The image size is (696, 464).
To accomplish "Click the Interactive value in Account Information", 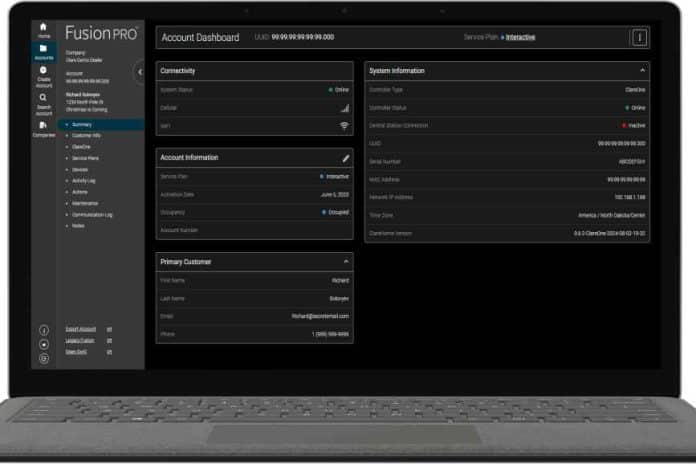I will pos(337,177).
